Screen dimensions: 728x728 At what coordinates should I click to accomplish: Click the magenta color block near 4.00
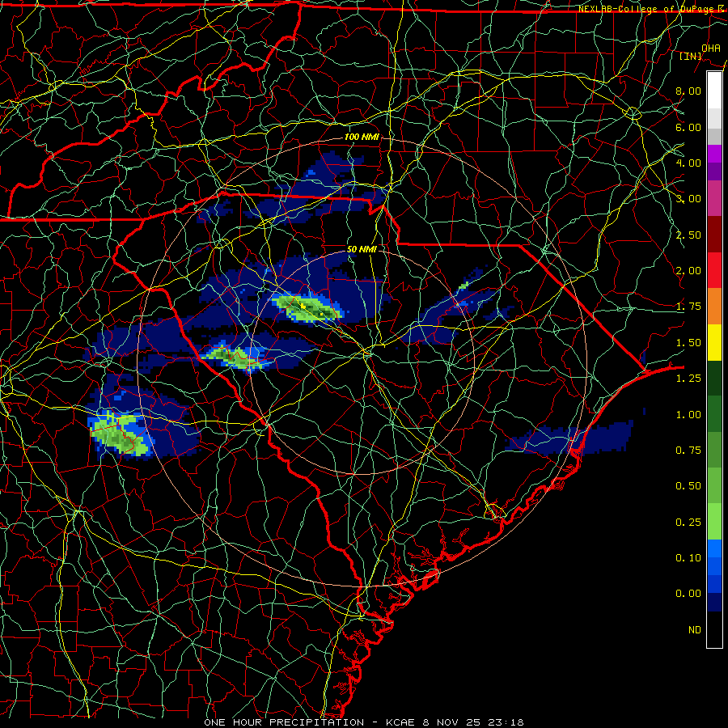tap(714, 154)
